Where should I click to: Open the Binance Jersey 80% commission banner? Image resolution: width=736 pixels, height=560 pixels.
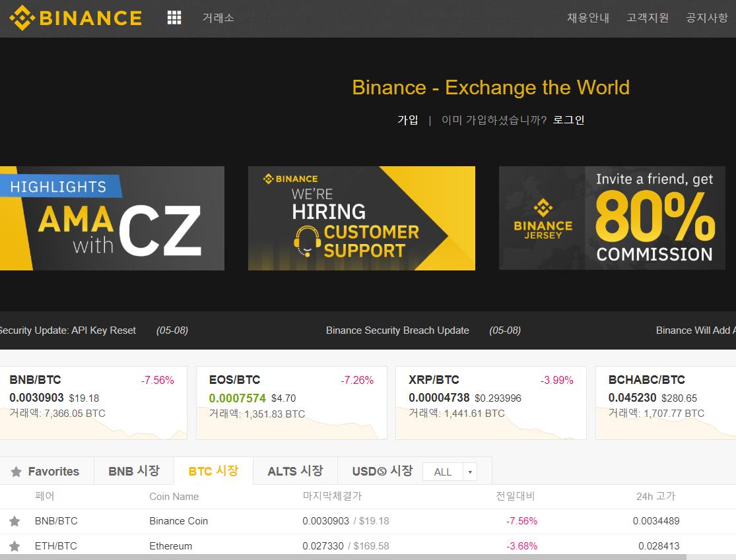tap(612, 218)
